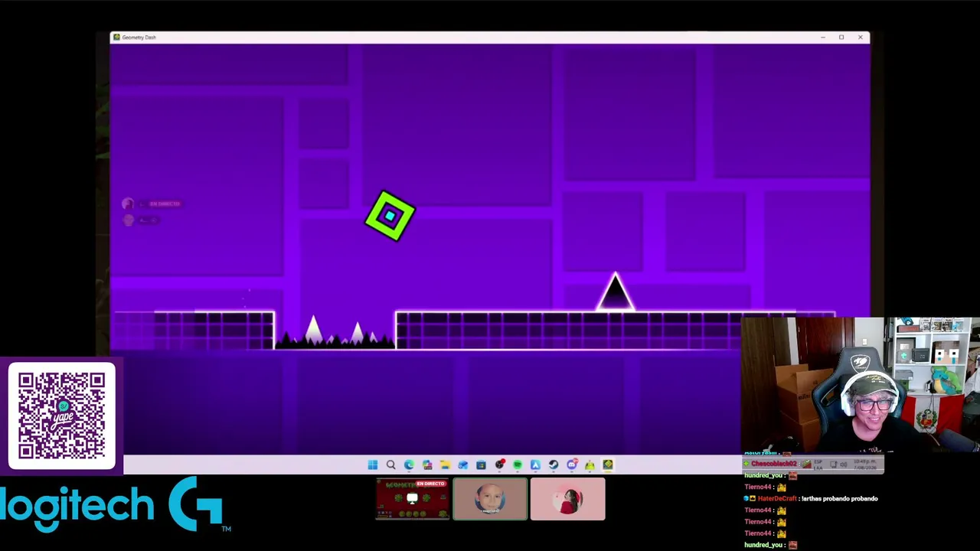Launch Microsoft Edge from the taskbar
The image size is (980, 551).
[409, 465]
